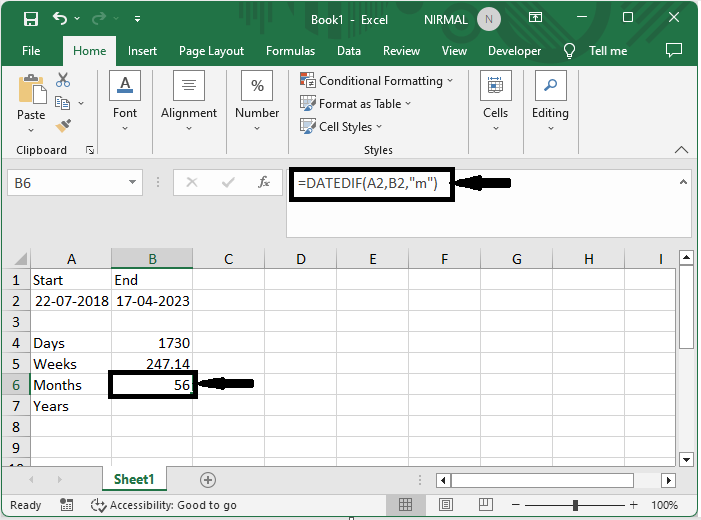Open Ribbon Display Options icon
The width and height of the screenshot is (701, 520).
point(535,17)
